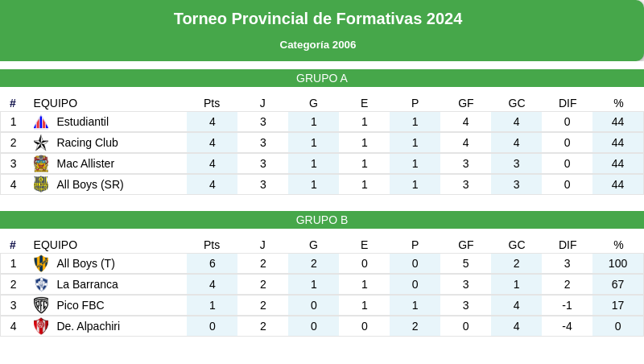The height and width of the screenshot is (364, 644).
Task: Click the GRUPO B section header
Action: pos(322,220)
